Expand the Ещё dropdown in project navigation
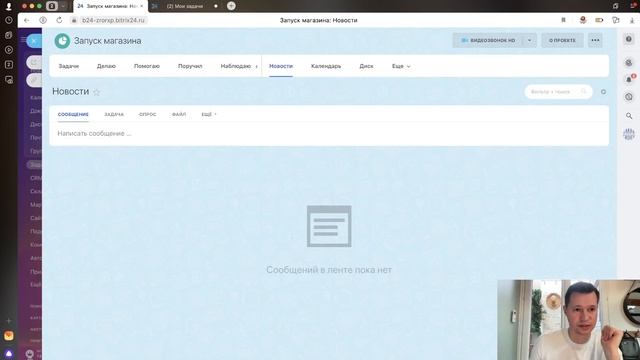640x360 pixels. point(401,66)
